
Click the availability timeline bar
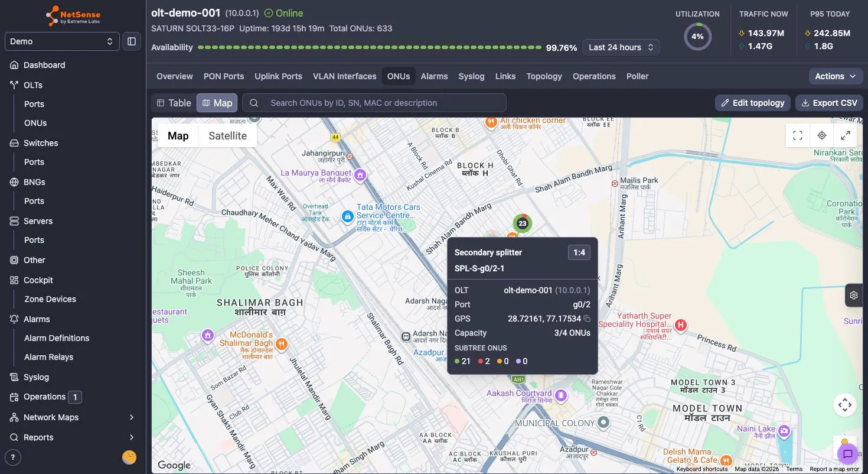[x=370, y=47]
